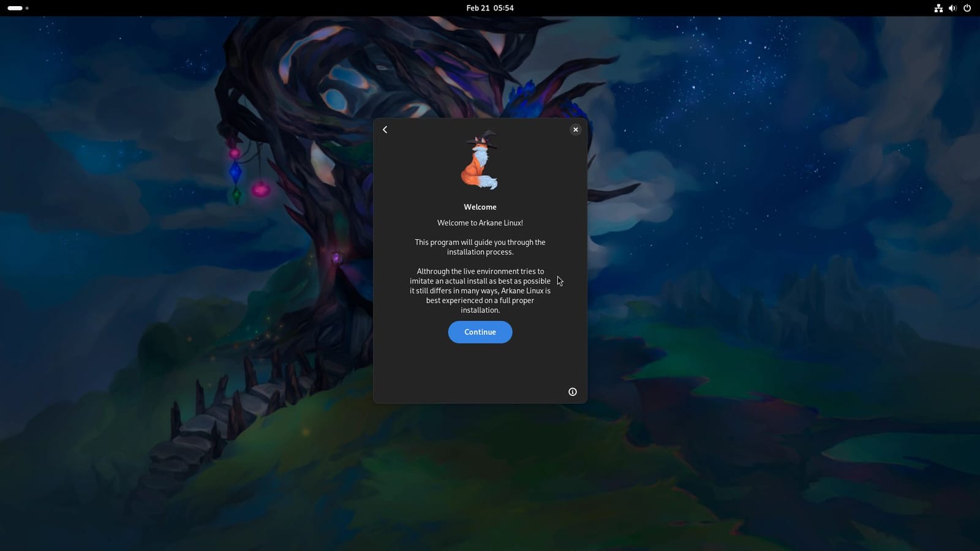Click the 'Welcome' heading text
Screen dimensions: 980x551
click(480, 207)
